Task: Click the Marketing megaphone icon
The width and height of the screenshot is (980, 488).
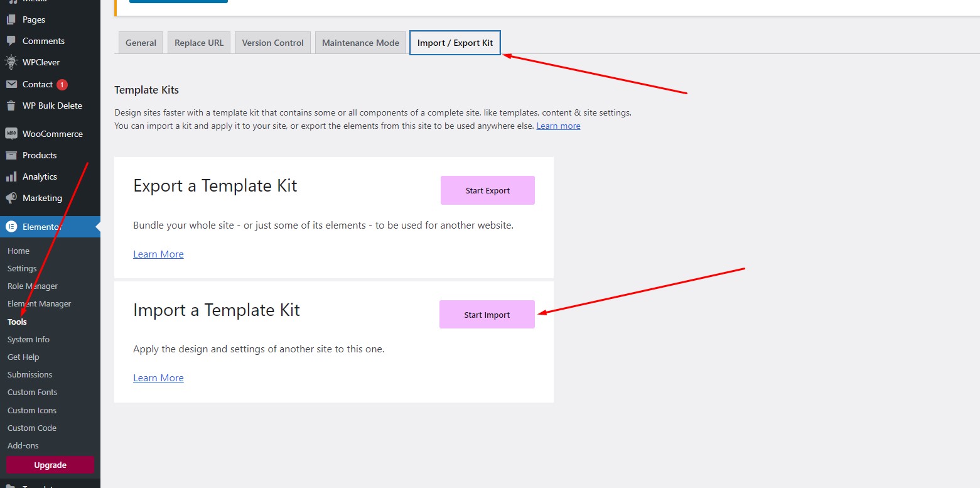Action: (x=11, y=198)
